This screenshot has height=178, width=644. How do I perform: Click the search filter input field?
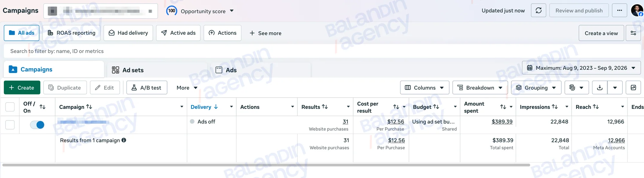(x=322, y=51)
